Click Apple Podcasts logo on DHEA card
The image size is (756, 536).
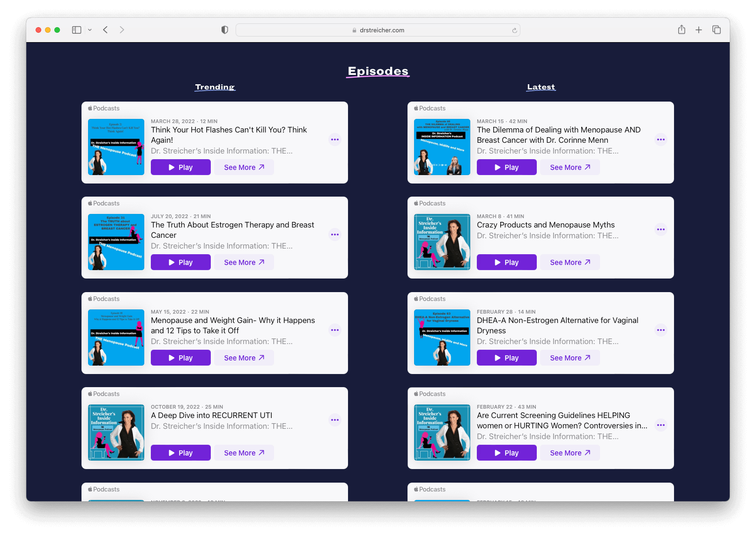[x=430, y=299]
